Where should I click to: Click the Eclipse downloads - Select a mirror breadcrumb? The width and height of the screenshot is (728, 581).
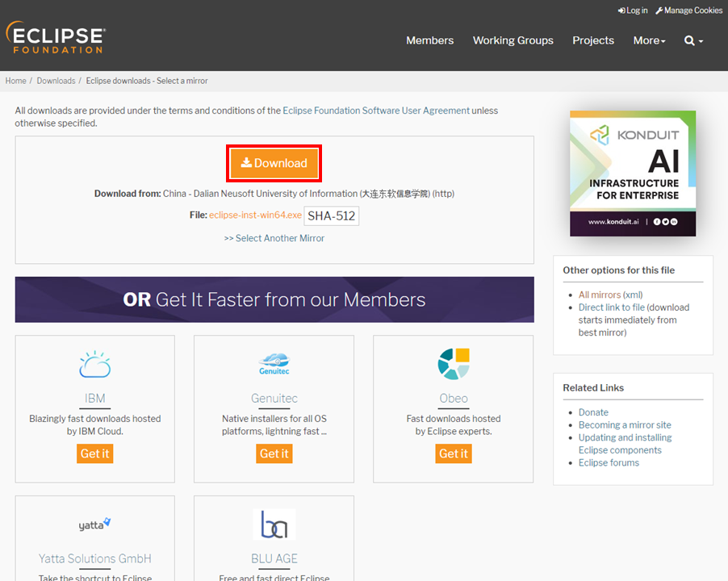tap(147, 81)
